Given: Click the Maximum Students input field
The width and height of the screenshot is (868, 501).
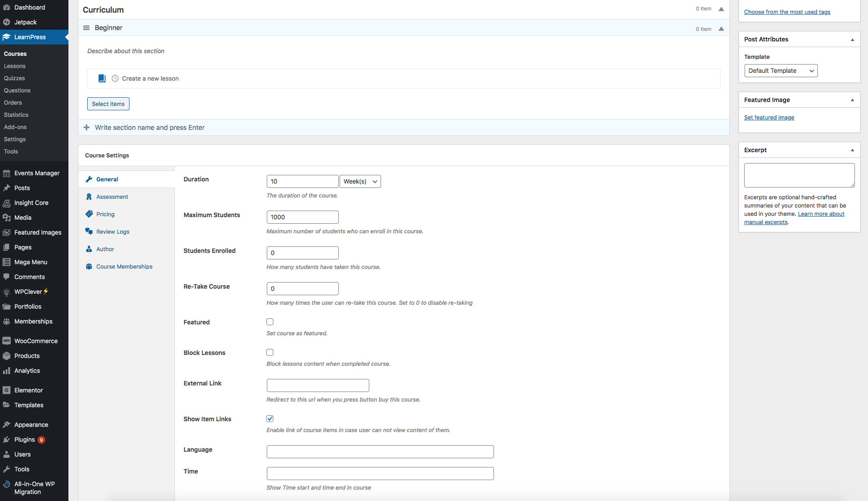Looking at the screenshot, I should pos(303,217).
